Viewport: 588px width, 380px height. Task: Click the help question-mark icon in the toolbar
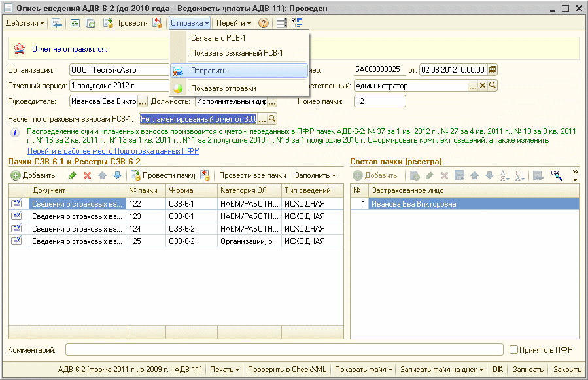[264, 24]
